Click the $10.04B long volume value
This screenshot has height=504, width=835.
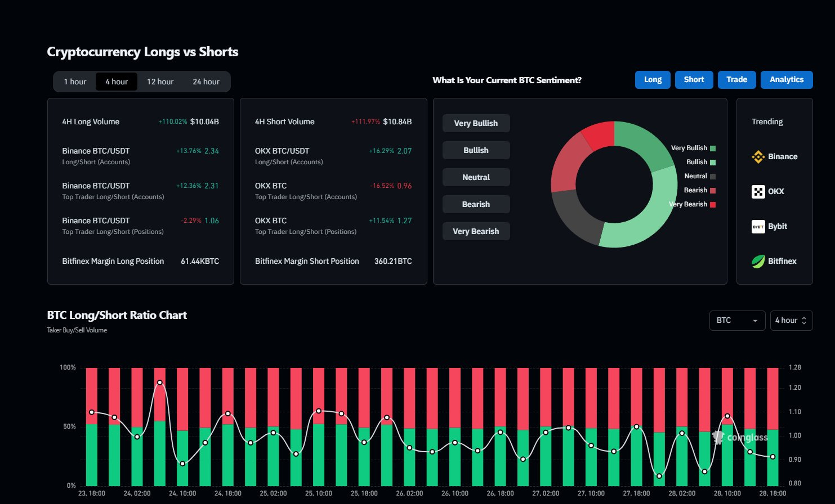[x=204, y=122]
